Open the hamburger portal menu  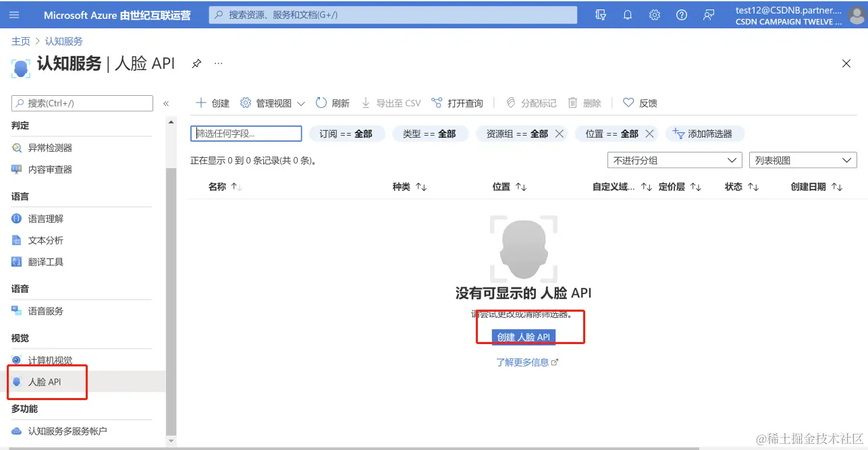[x=14, y=15]
